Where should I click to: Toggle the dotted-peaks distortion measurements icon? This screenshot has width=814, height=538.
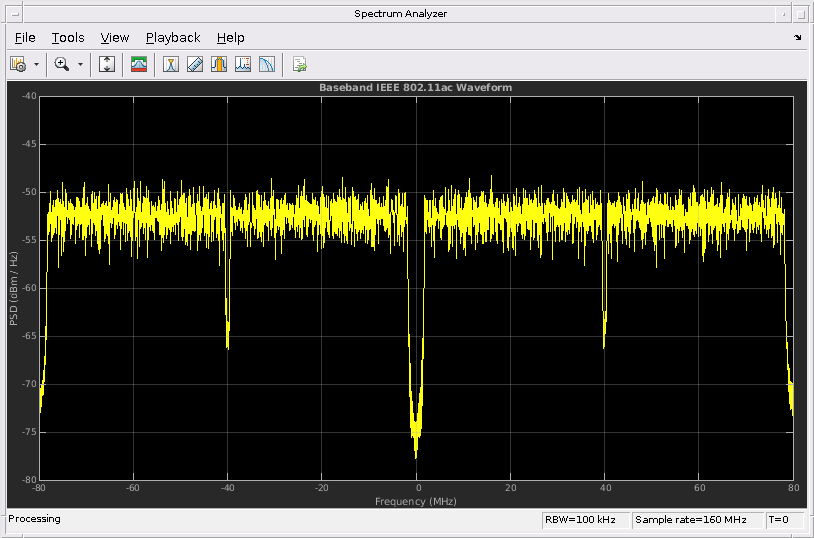pyautogui.click(x=243, y=64)
